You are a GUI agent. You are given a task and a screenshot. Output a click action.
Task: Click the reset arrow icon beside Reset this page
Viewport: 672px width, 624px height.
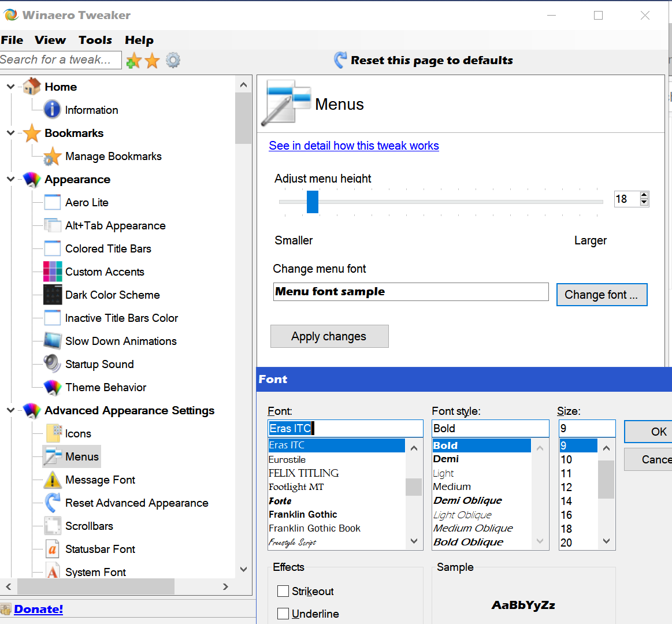[x=341, y=60]
